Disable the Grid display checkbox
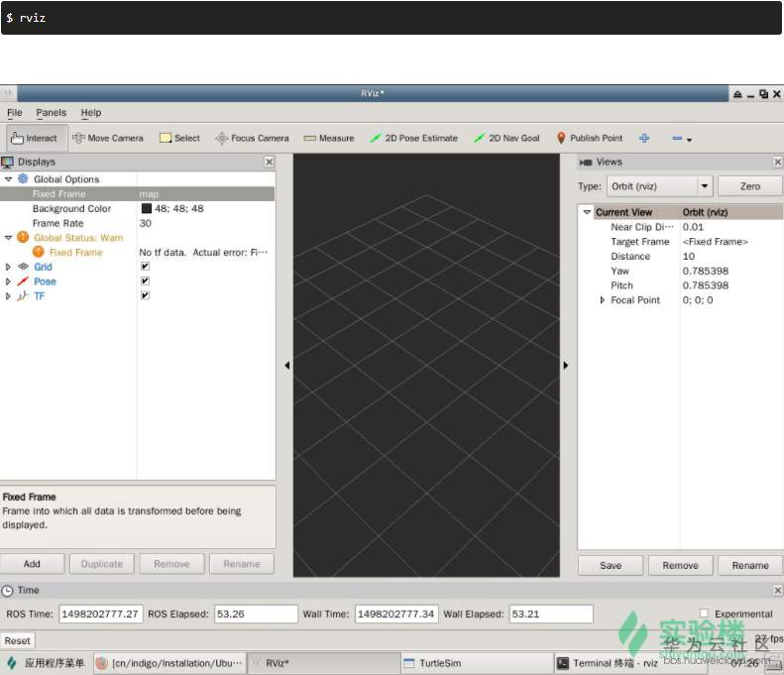The image size is (784, 675). click(145, 267)
